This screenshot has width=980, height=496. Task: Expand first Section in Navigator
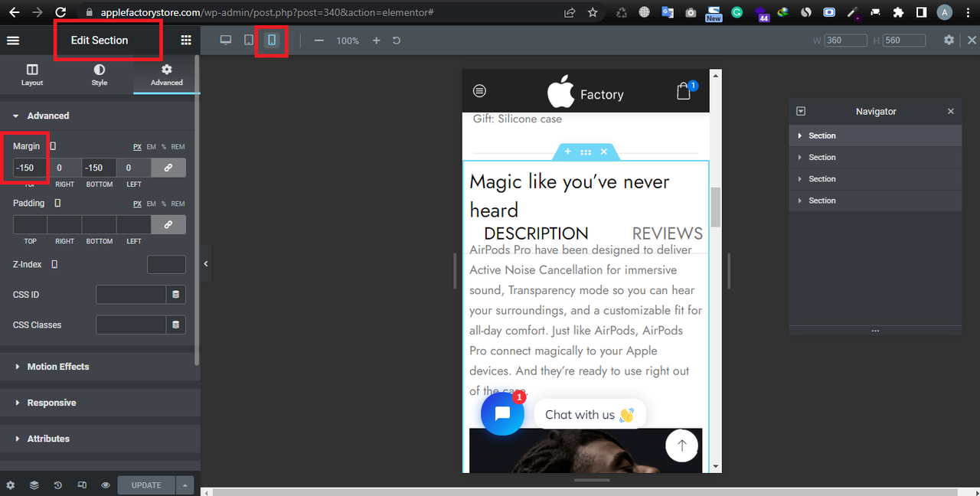[x=800, y=135]
